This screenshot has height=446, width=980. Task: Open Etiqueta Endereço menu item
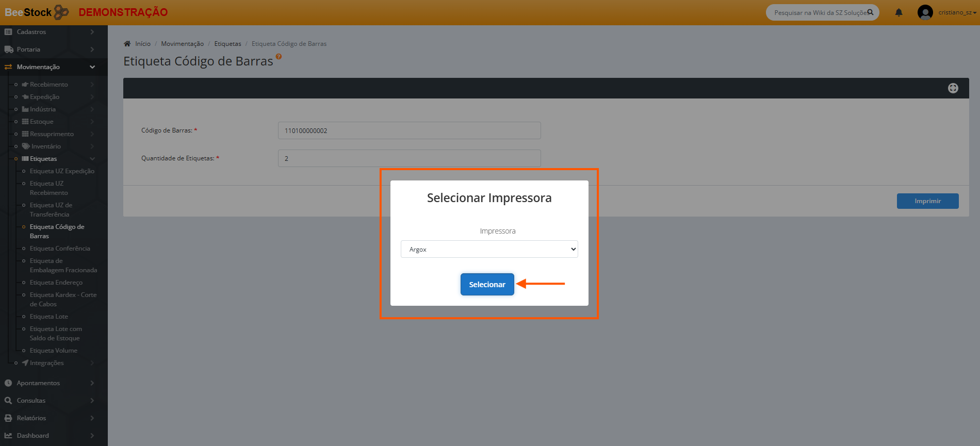click(x=56, y=283)
